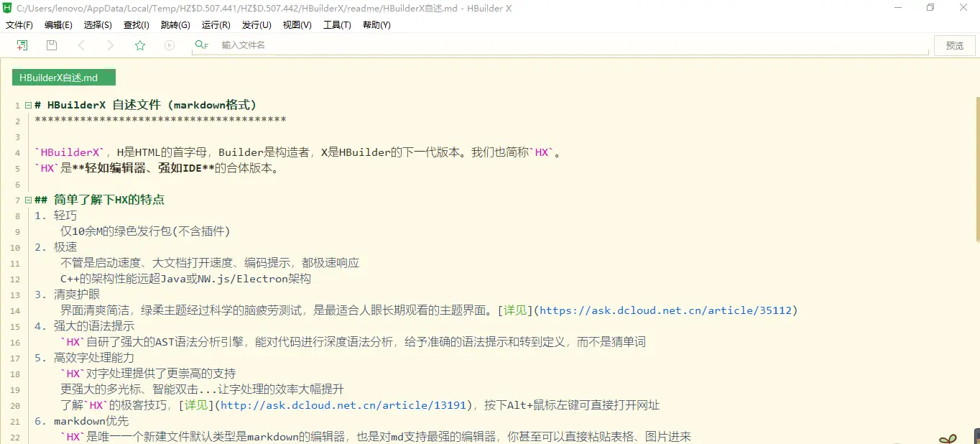Click the bold text '轻如编辑器、强如IDE'

pyautogui.click(x=143, y=168)
